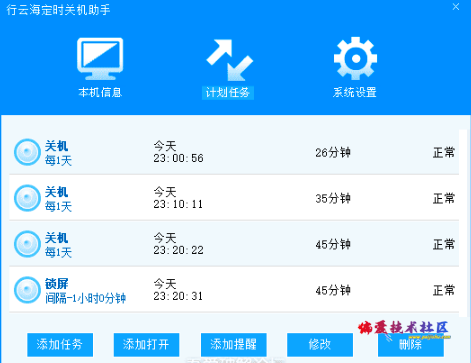Click the 26分钟 remaining time

tap(333, 153)
